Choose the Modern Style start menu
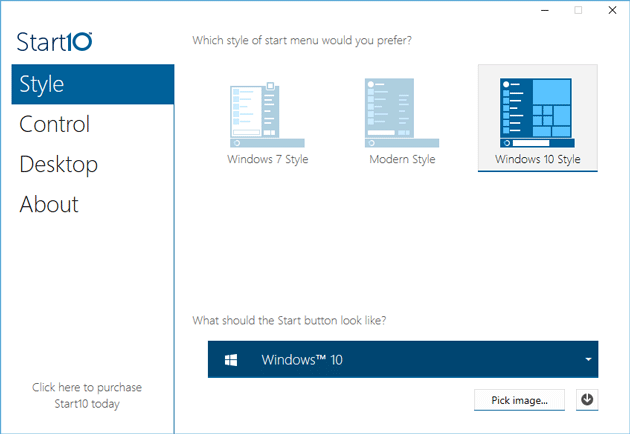This screenshot has width=630, height=434. [x=402, y=120]
